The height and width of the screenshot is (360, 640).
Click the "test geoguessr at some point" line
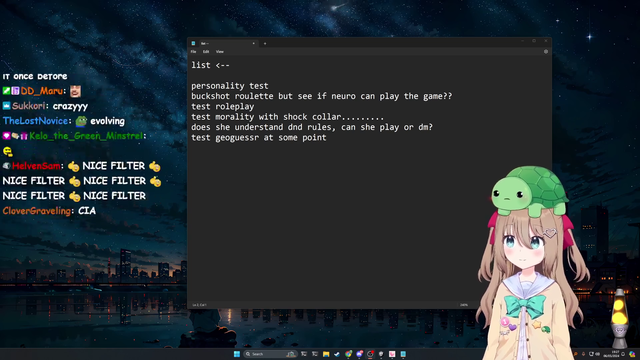point(259,138)
